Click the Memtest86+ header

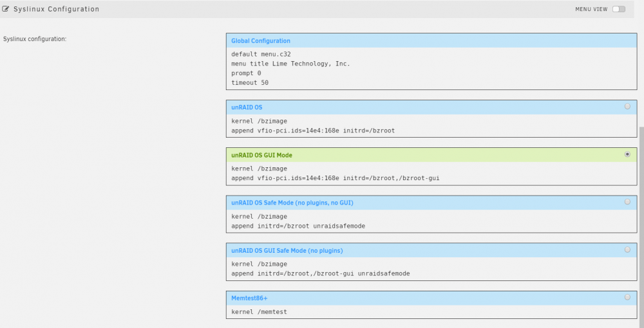(x=431, y=298)
